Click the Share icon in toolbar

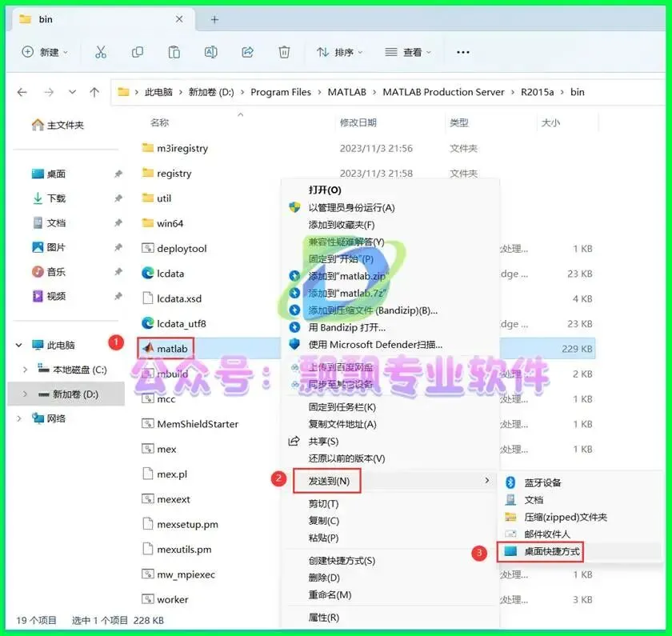pyautogui.click(x=248, y=52)
